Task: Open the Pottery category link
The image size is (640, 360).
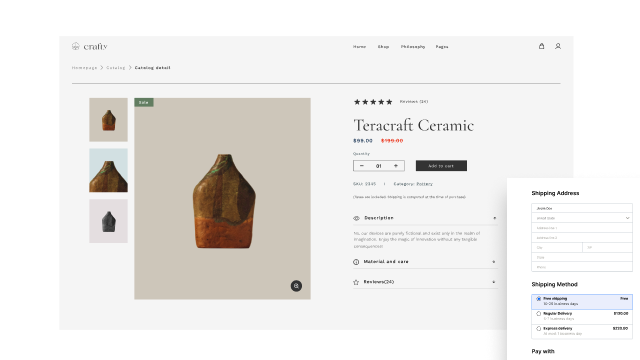Action: click(424, 184)
